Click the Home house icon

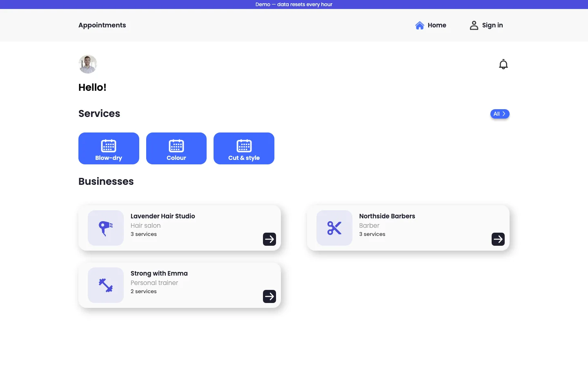pos(420,25)
